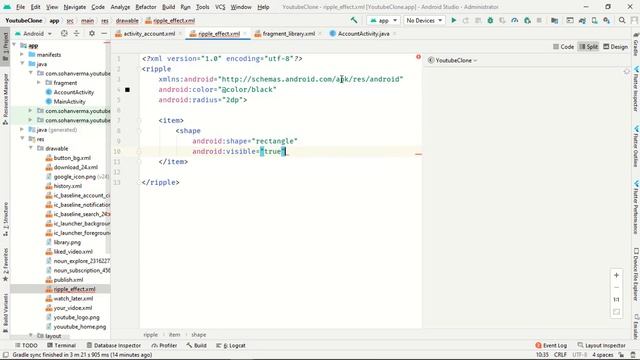Click the 1:1 actual size preview icon

[616, 300]
